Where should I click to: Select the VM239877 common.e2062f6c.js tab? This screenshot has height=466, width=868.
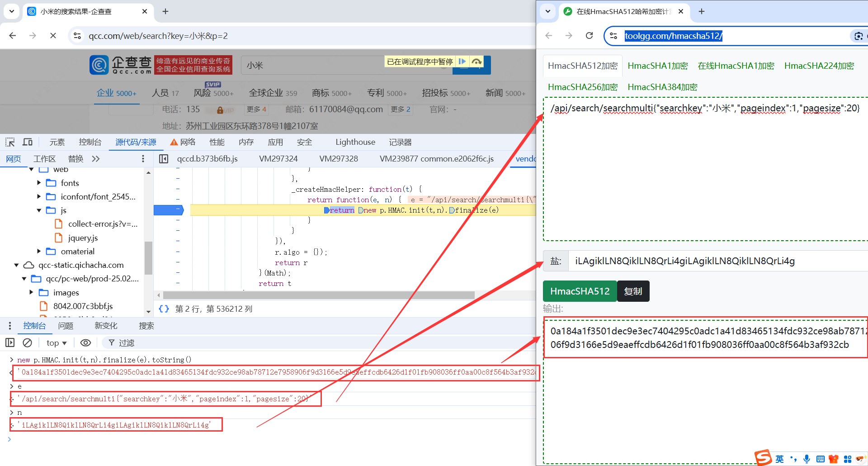pyautogui.click(x=437, y=159)
